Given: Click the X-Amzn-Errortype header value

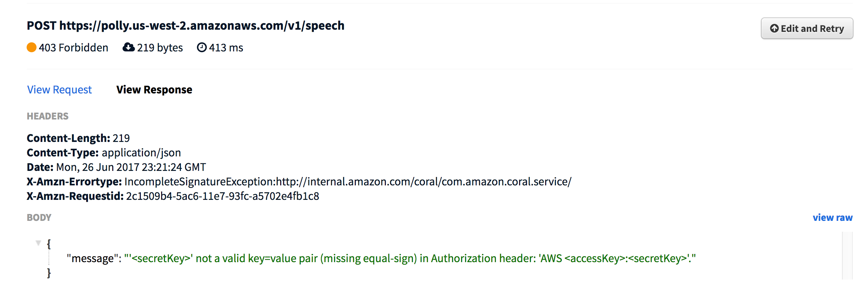Looking at the screenshot, I should [x=348, y=181].
